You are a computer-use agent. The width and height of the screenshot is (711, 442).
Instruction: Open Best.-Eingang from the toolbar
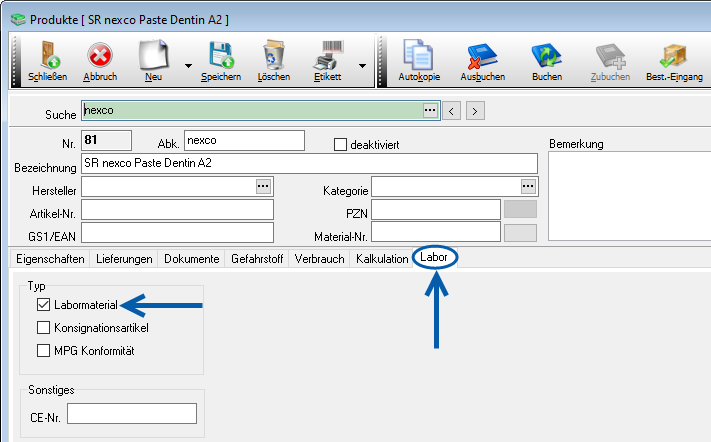point(674,61)
